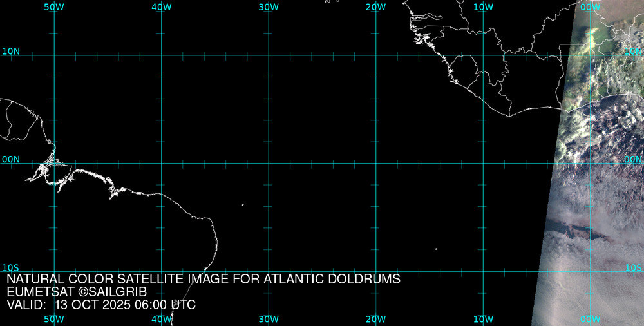Click the 'VALID: 13 OCT 2025 06:00 UTC' timestamp
Screen dimensions: 644x326
[101, 305]
